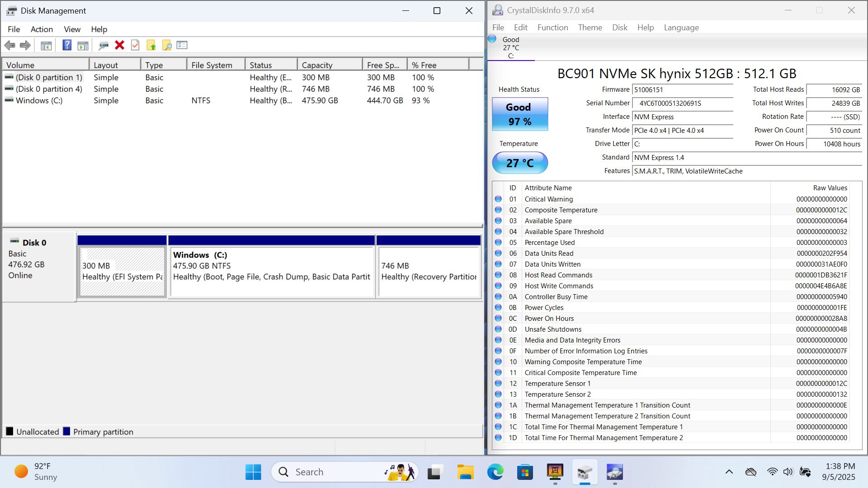Screen dimensions: 868x488
Task: Click the folder with green arrow toolbar icon
Action: (151, 45)
